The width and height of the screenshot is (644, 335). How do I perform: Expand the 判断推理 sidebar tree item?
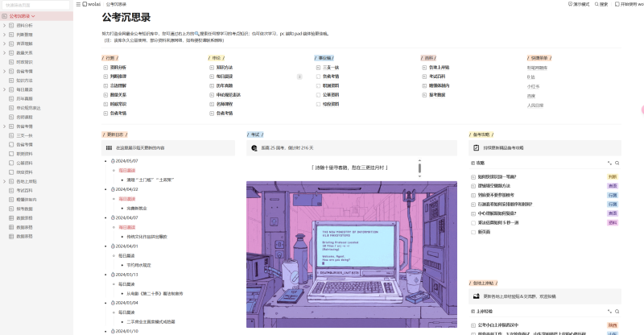coord(4,35)
